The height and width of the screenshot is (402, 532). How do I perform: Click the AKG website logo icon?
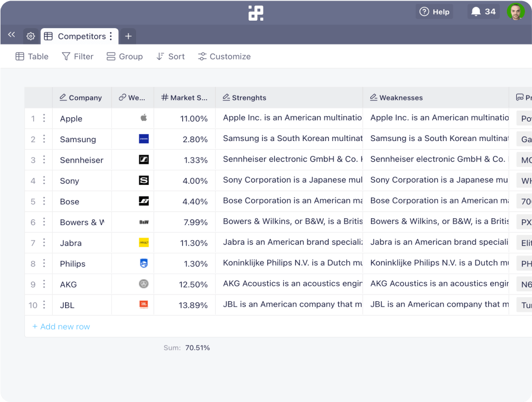tap(144, 284)
